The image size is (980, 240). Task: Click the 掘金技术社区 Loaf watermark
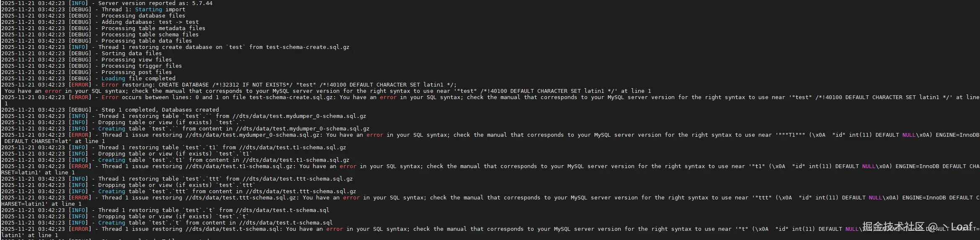click(917, 227)
